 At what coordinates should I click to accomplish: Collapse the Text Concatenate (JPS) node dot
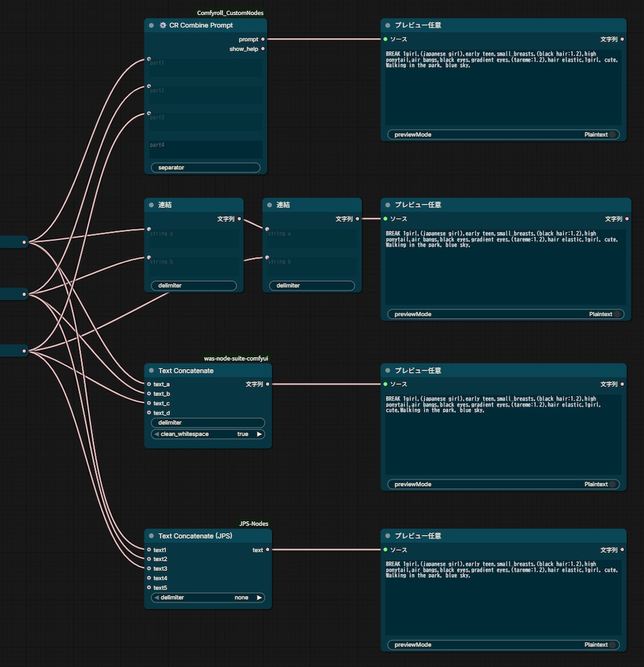151,536
